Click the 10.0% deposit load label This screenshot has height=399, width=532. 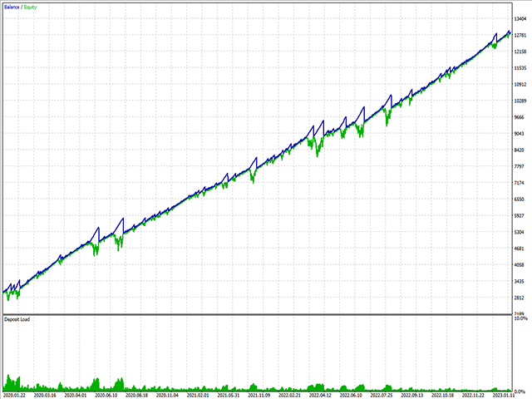[520, 318]
